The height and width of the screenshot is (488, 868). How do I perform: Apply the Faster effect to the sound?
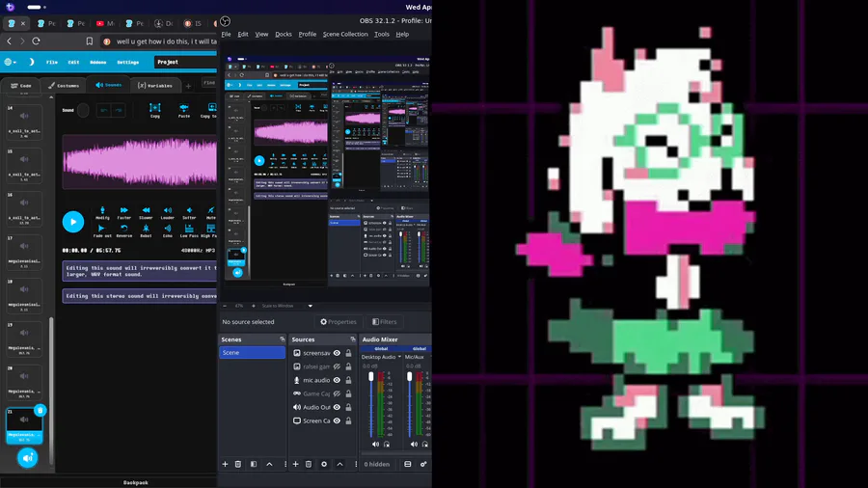point(124,213)
